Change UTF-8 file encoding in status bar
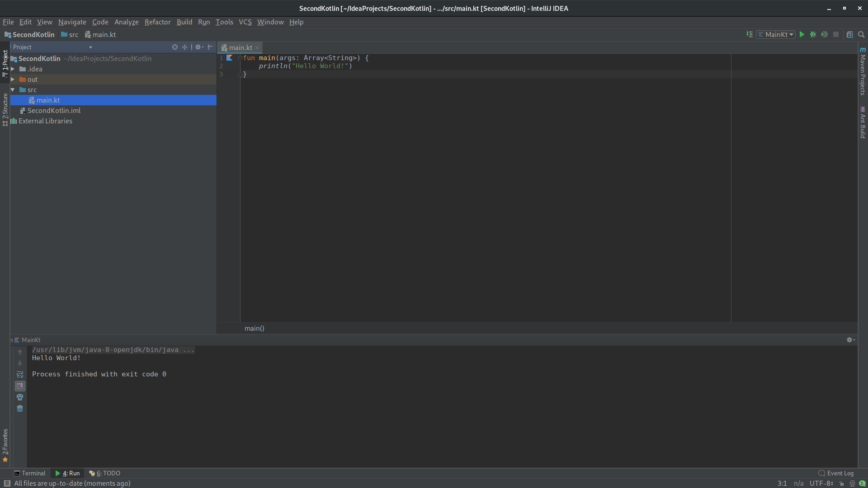This screenshot has width=868, height=488. point(821,483)
